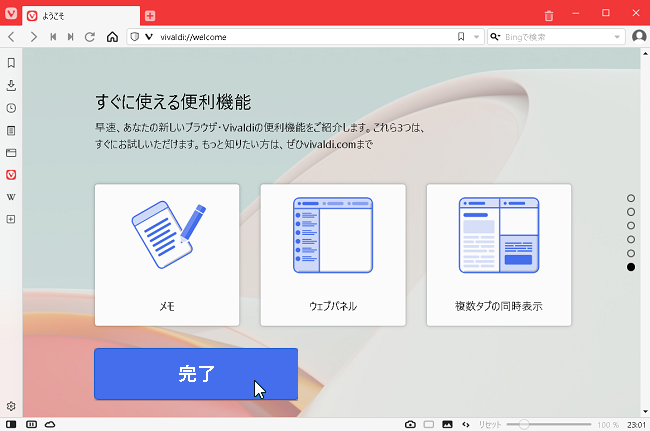Open the tracker blocker shield icon
Viewport: 650px width, 431px height.
pos(134,37)
